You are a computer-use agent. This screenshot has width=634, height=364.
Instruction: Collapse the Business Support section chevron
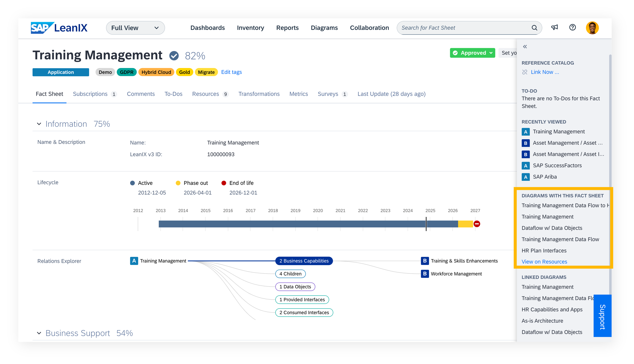[39, 333]
